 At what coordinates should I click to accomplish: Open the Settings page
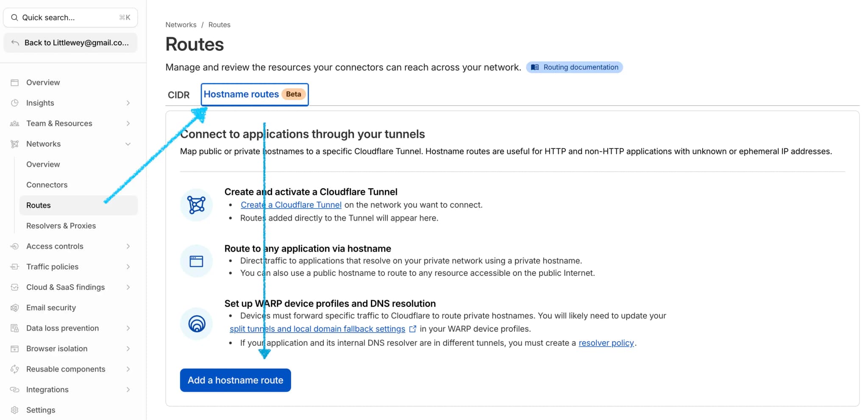[x=41, y=410]
